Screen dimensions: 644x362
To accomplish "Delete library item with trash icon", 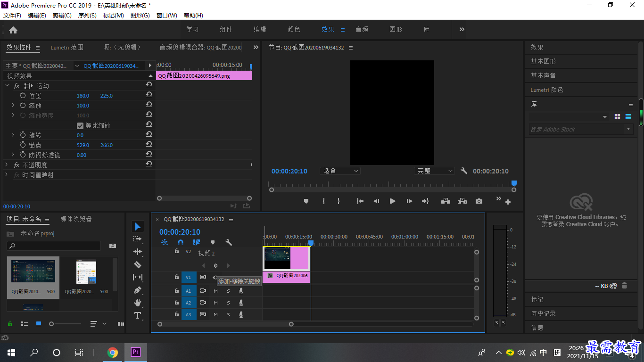I will click(624, 286).
